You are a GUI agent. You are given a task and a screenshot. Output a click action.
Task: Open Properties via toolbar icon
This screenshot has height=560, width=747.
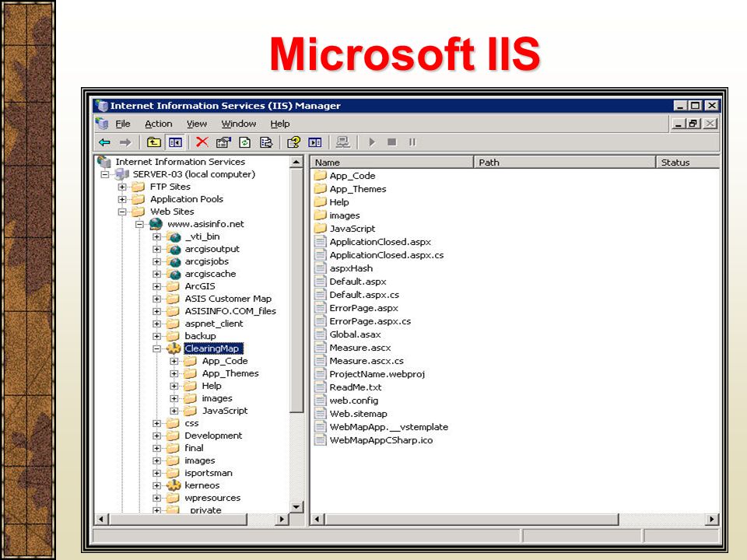(x=223, y=142)
